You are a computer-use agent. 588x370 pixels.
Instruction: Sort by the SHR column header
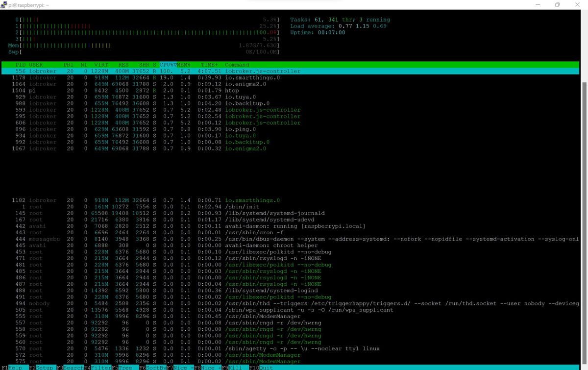(145, 65)
